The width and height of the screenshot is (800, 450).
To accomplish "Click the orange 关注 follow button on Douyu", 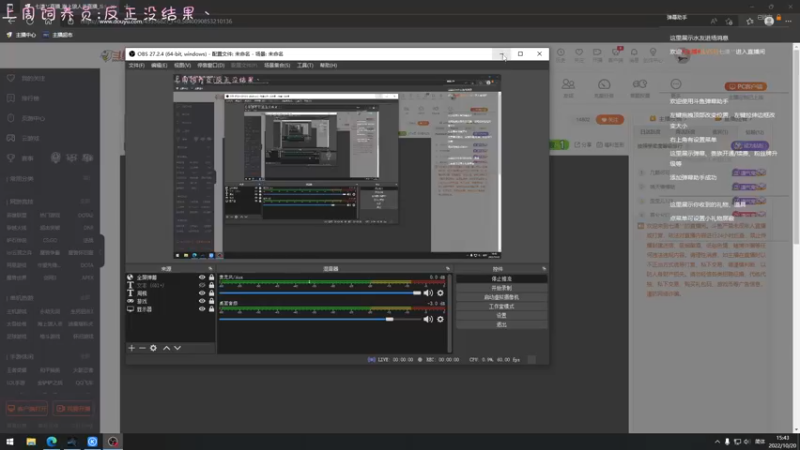I will (x=610, y=120).
